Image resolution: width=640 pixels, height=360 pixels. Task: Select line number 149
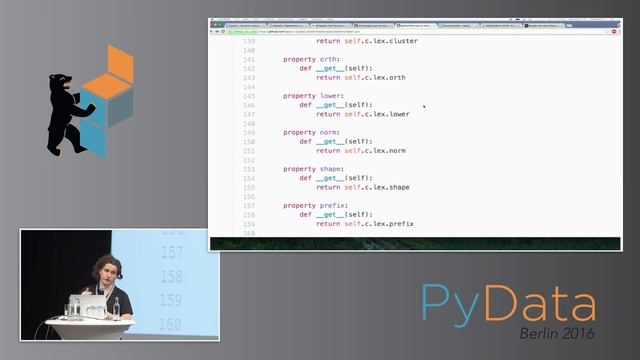[249, 133]
